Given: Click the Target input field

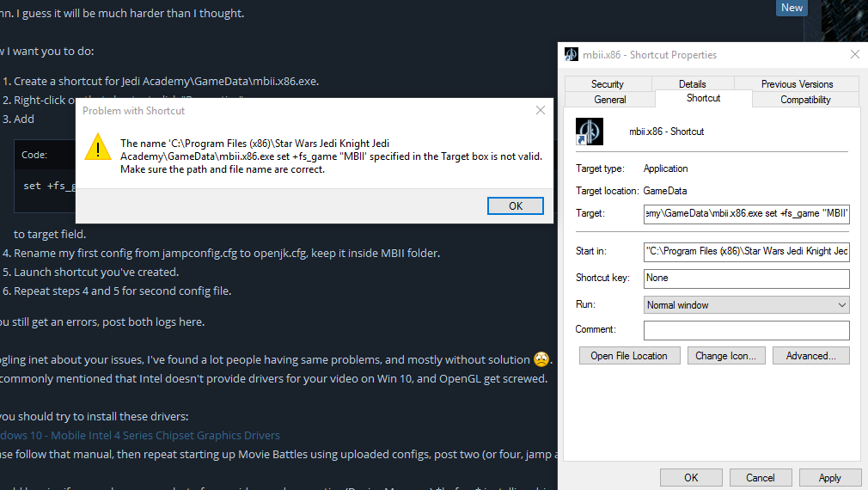Looking at the screenshot, I should [x=746, y=213].
